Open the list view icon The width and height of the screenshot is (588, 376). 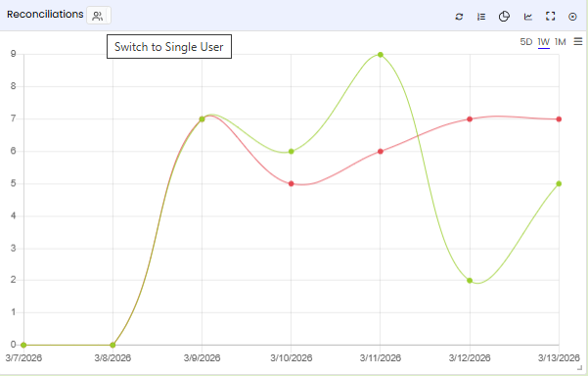coord(481,17)
